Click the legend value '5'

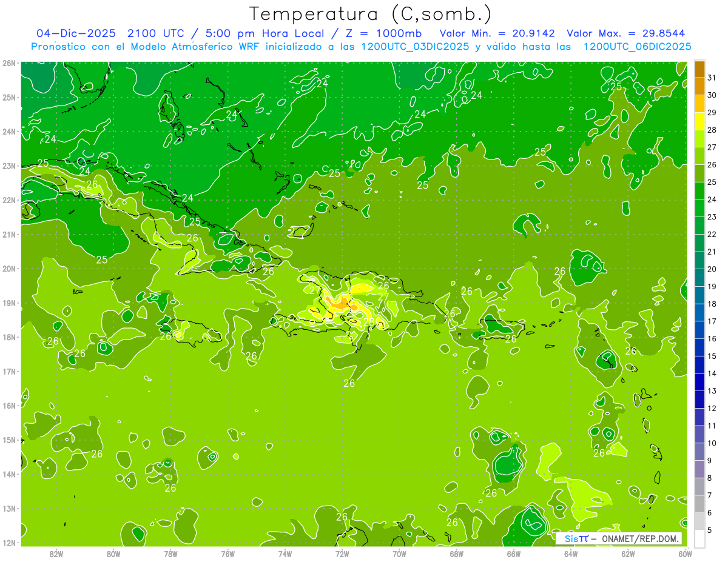[x=710, y=530]
